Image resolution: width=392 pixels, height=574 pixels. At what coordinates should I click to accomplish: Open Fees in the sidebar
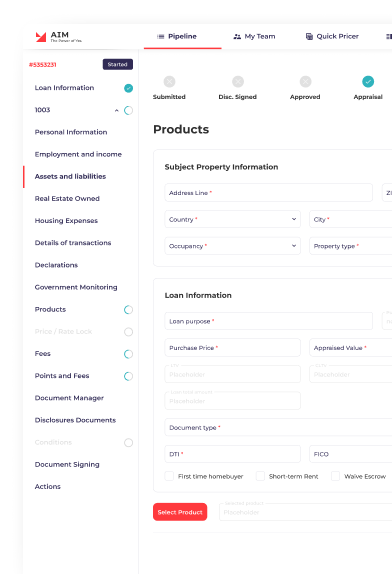click(42, 354)
